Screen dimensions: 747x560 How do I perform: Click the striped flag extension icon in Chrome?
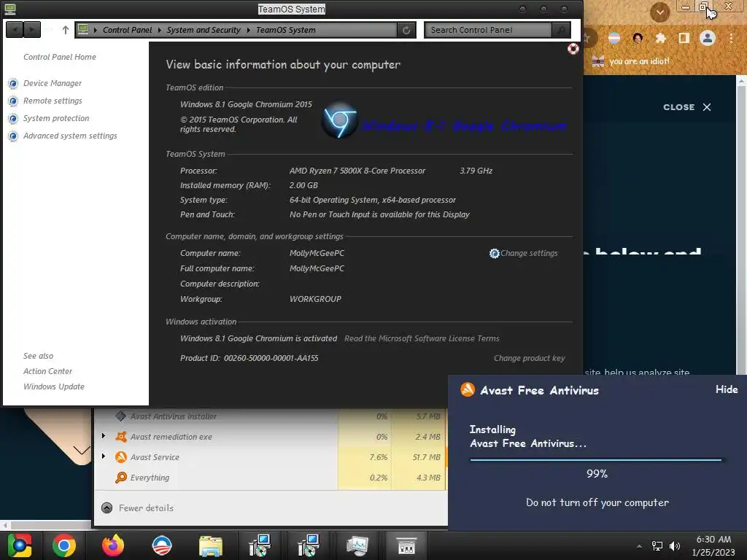click(x=614, y=38)
